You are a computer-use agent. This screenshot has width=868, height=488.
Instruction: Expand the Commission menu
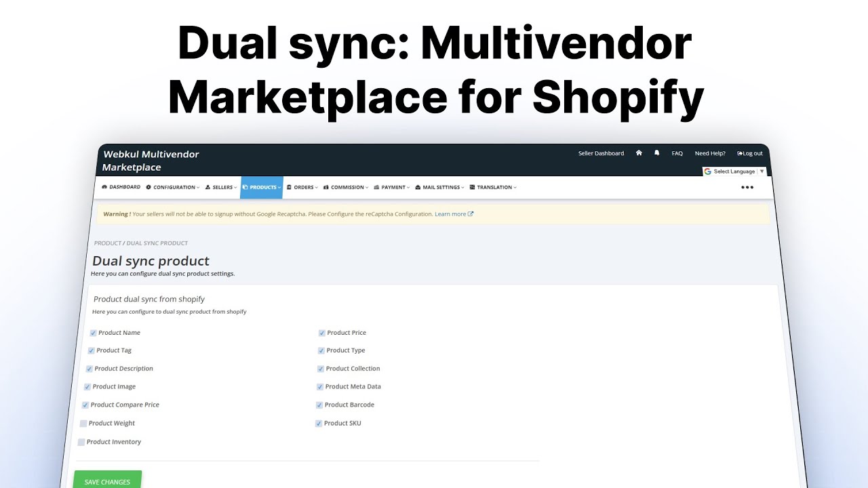click(x=346, y=187)
